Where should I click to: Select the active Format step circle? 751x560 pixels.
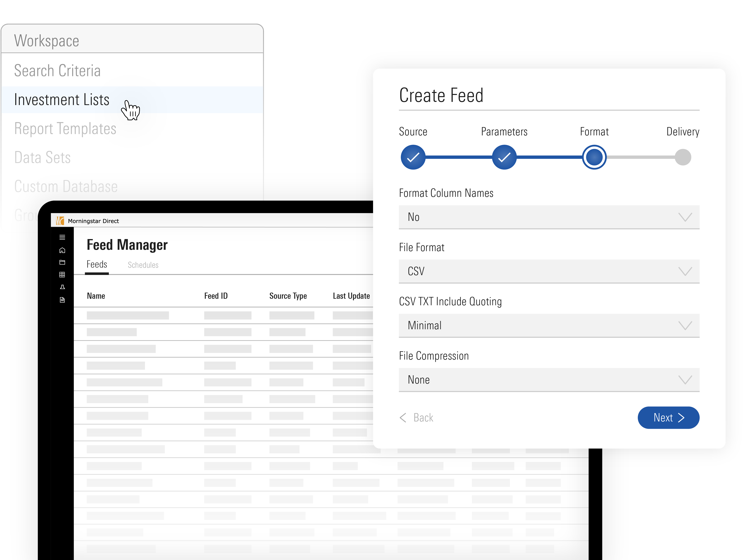pyautogui.click(x=594, y=157)
